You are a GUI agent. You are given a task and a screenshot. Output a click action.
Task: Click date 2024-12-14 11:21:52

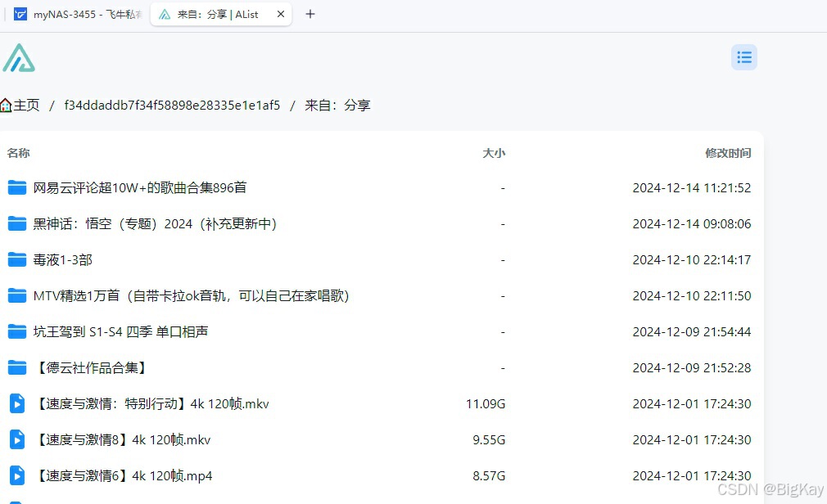(691, 187)
